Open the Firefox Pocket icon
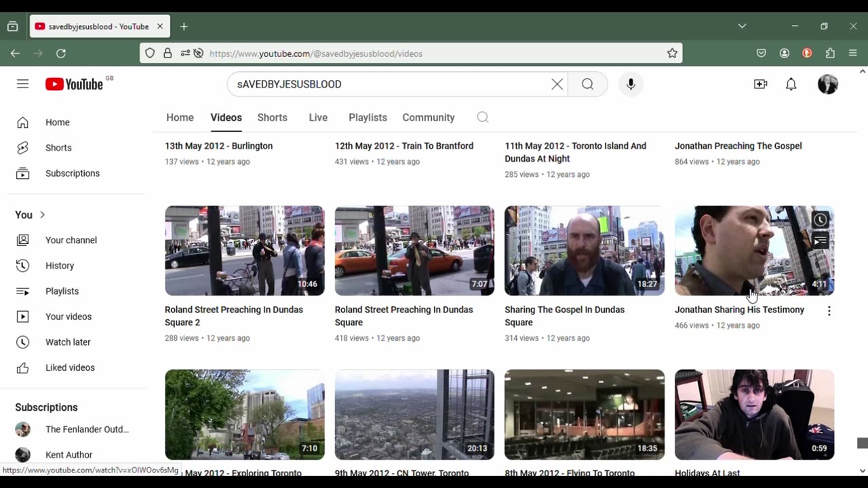 point(762,53)
